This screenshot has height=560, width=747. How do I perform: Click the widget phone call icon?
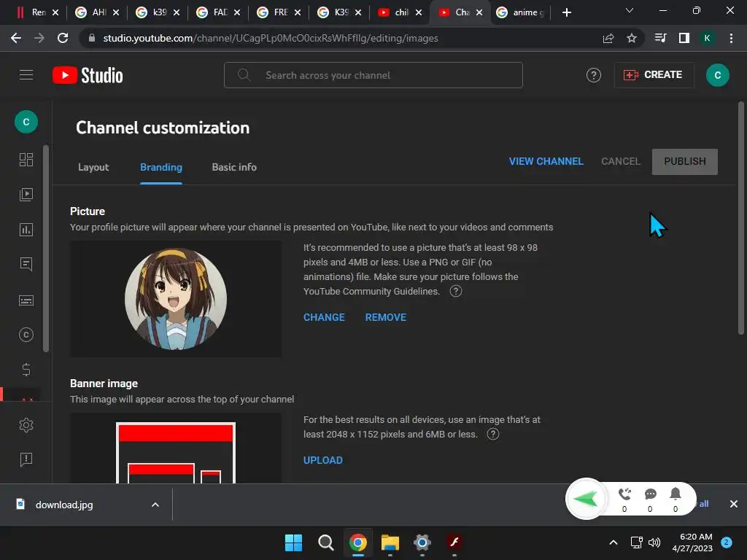624,494
